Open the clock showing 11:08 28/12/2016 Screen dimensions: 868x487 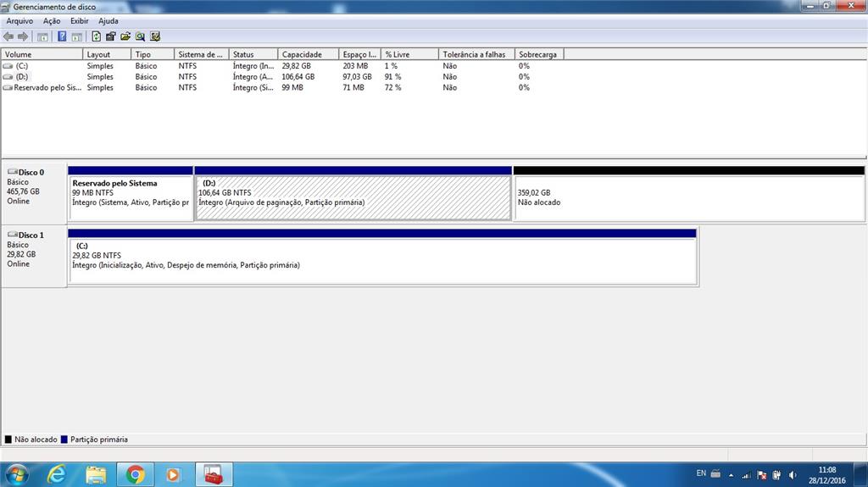[x=827, y=475]
